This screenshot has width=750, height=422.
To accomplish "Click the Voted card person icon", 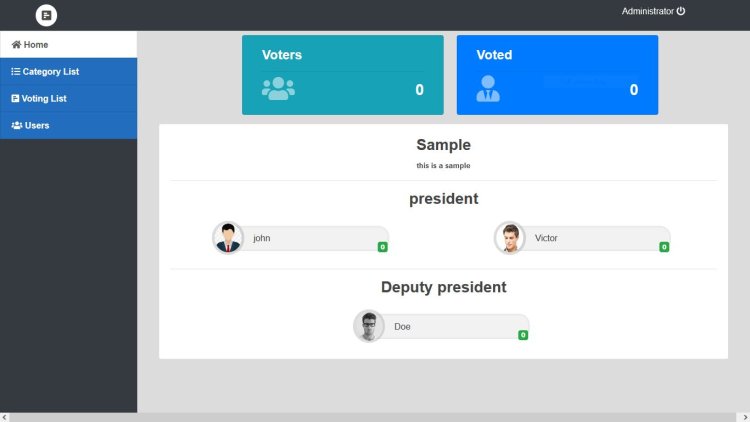I will [488, 89].
